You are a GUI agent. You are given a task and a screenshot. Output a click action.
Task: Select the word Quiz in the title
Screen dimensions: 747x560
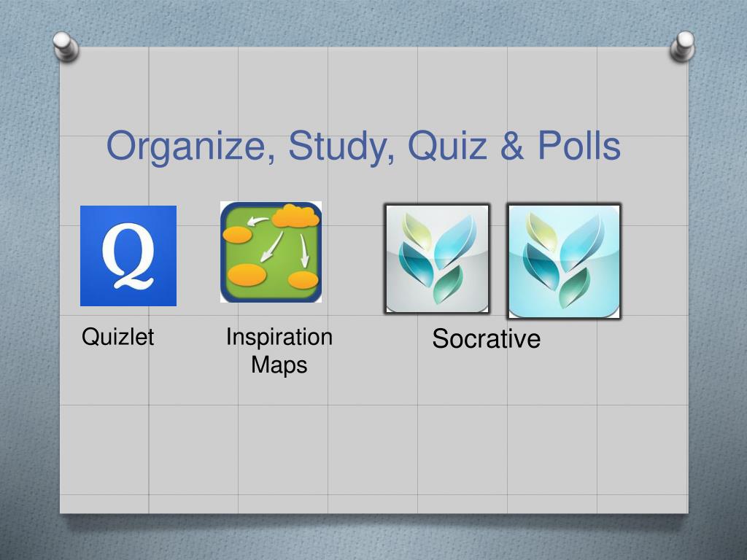(x=447, y=145)
